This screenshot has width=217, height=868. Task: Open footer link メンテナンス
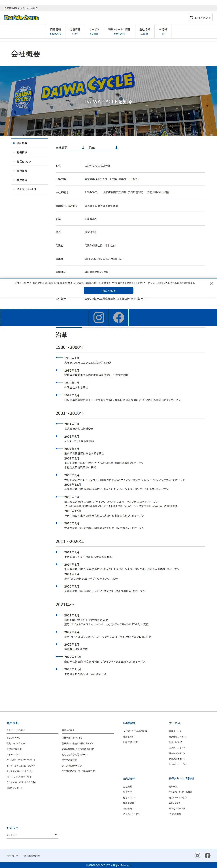tap(175, 803)
